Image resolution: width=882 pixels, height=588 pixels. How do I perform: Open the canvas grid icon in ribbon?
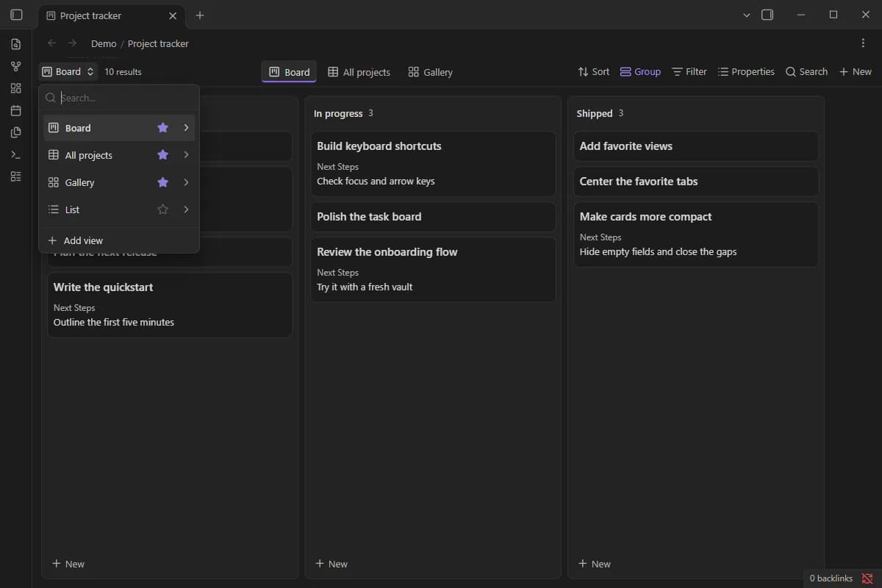[x=16, y=88]
